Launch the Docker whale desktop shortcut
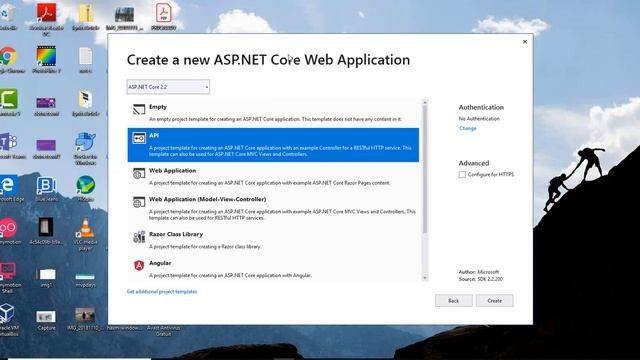640x360 pixels. tap(85, 142)
